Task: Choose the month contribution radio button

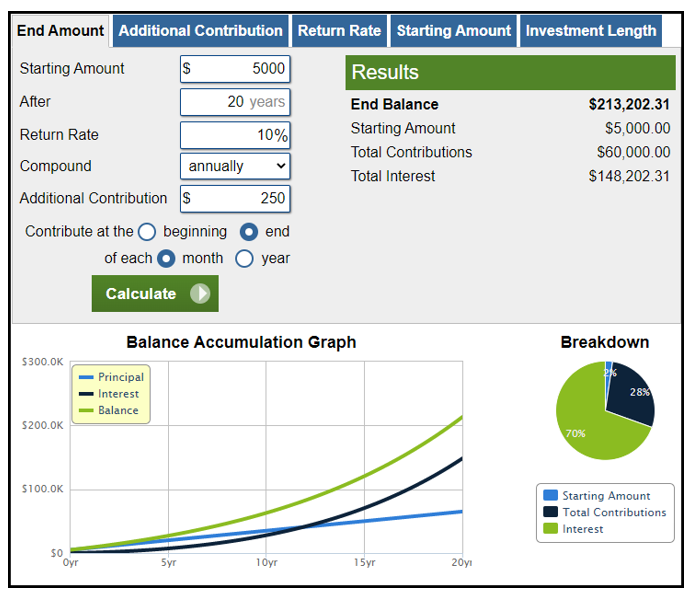Action: tap(166, 259)
